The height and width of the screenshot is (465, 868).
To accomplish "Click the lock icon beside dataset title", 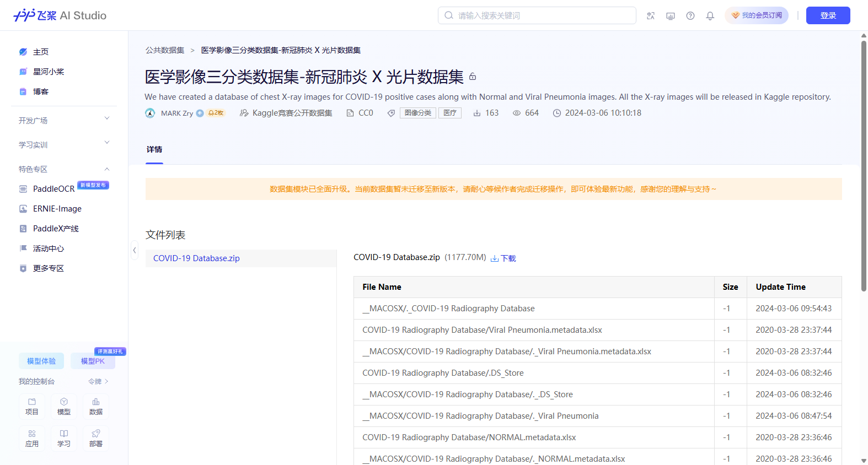I will coord(473,77).
